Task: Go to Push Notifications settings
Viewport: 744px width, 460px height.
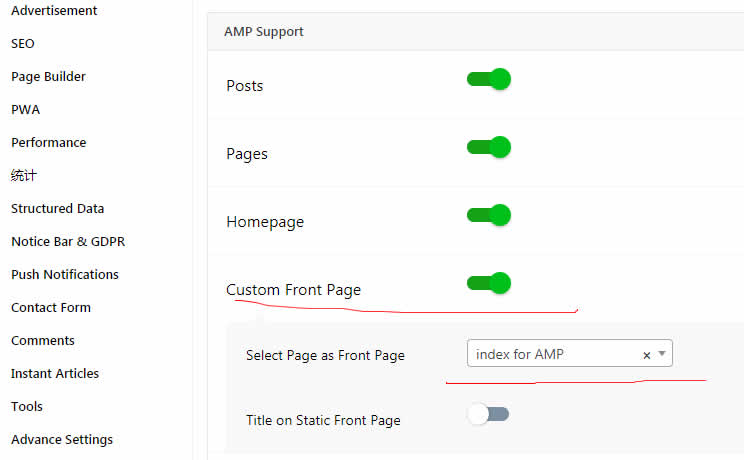Action: tap(65, 274)
